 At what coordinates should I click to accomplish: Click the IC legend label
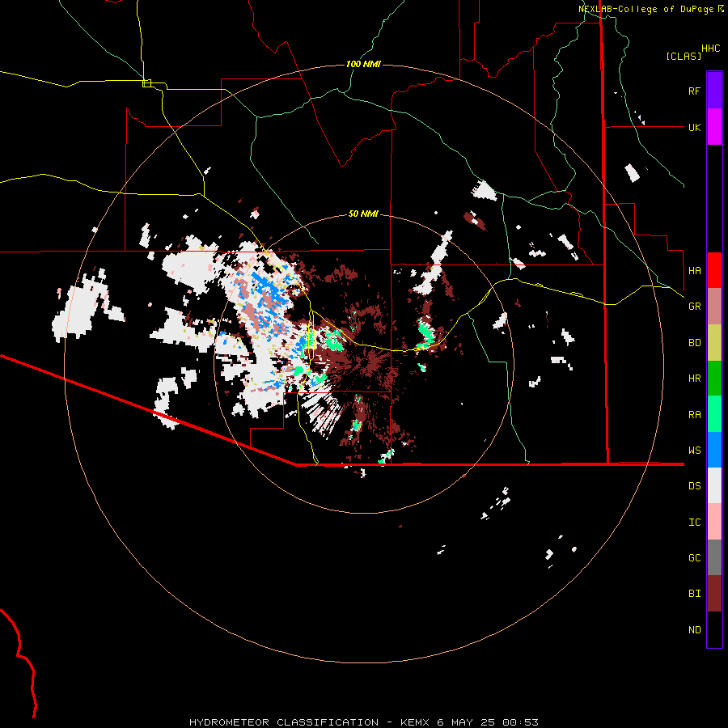point(694,523)
